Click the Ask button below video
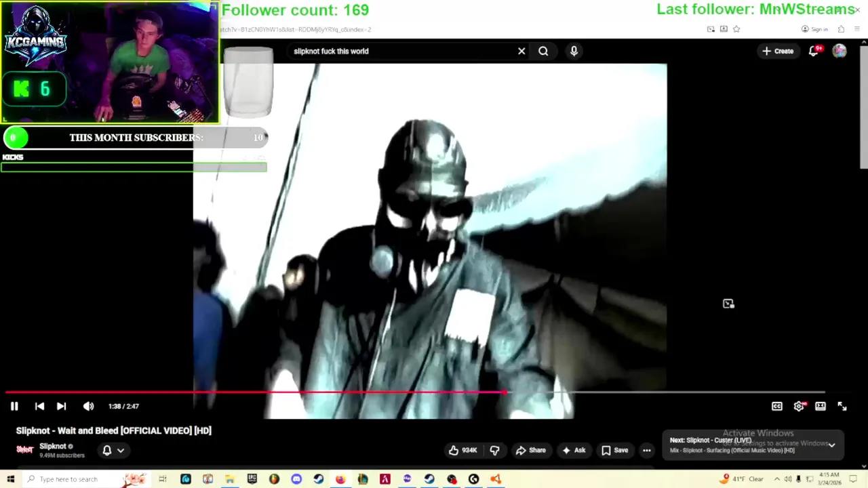The height and width of the screenshot is (488, 868). pyautogui.click(x=573, y=450)
